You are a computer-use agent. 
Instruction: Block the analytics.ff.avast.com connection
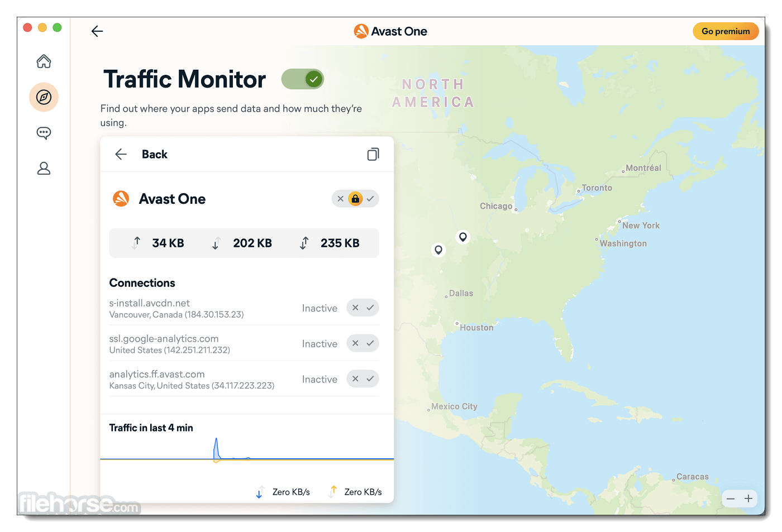[355, 379]
